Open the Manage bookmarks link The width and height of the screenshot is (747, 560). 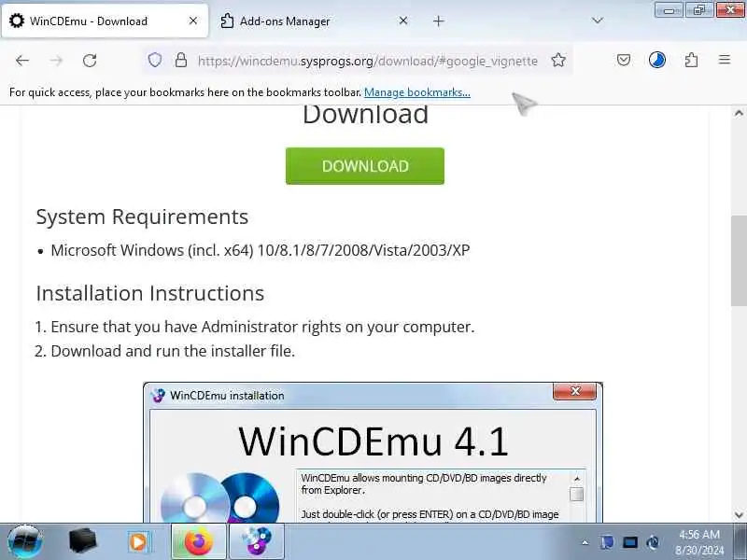416,92
